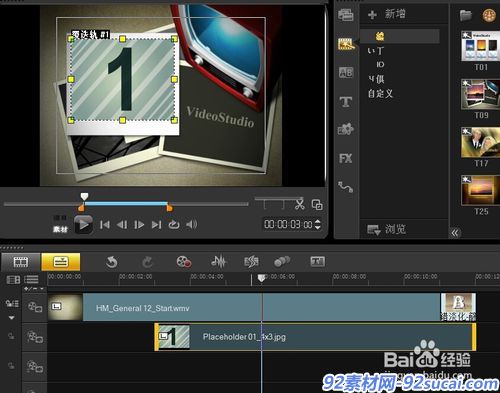500x393 pixels.
Task: Switch to Storyboard view
Action: (x=21, y=262)
